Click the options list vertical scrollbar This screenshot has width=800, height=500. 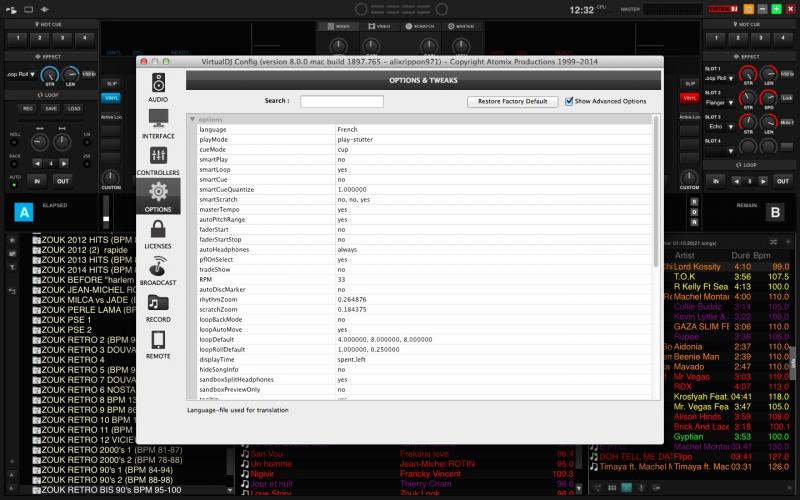[x=656, y=191]
